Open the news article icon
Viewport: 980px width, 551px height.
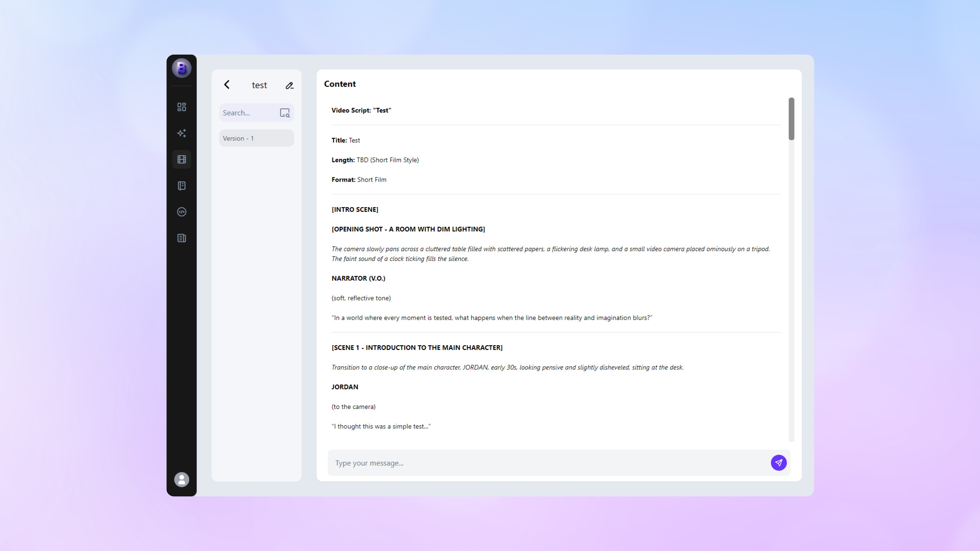pos(181,238)
